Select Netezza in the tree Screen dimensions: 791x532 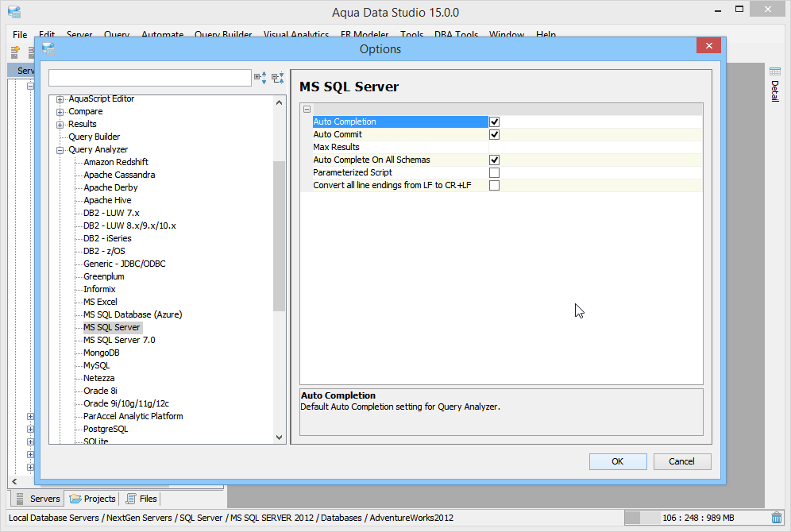[x=98, y=378]
